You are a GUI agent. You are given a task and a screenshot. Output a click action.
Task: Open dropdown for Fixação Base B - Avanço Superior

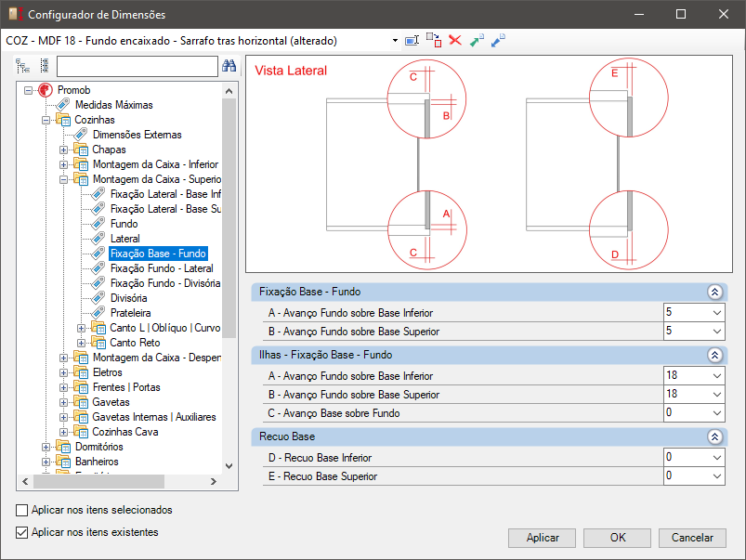click(x=716, y=332)
